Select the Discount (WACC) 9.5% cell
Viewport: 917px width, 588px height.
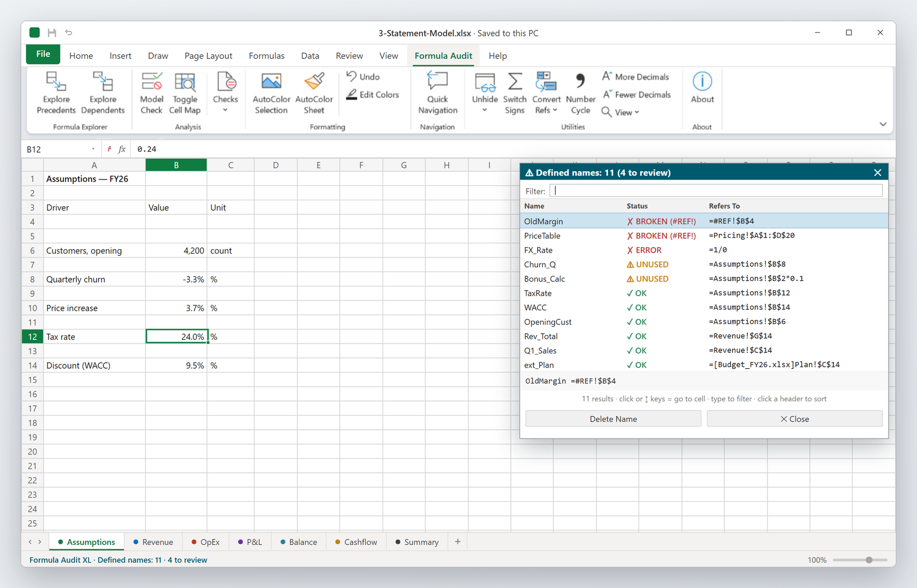point(176,365)
